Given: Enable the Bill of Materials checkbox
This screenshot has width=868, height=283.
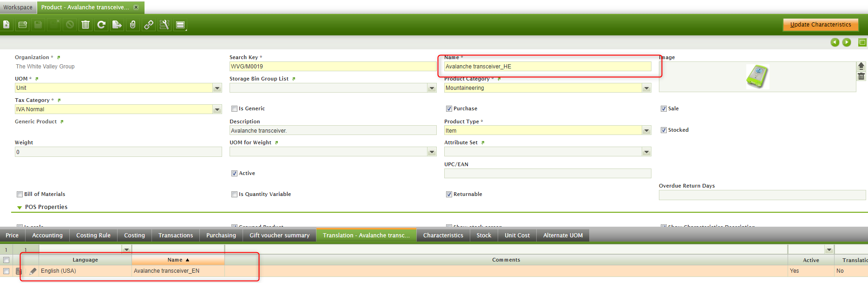Looking at the screenshot, I should pos(20,195).
